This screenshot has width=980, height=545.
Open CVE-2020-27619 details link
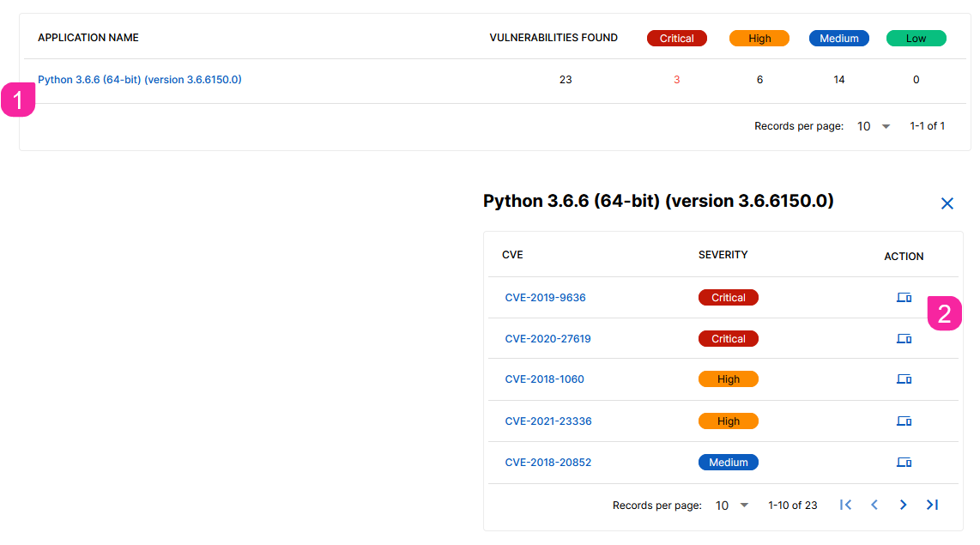click(x=547, y=339)
